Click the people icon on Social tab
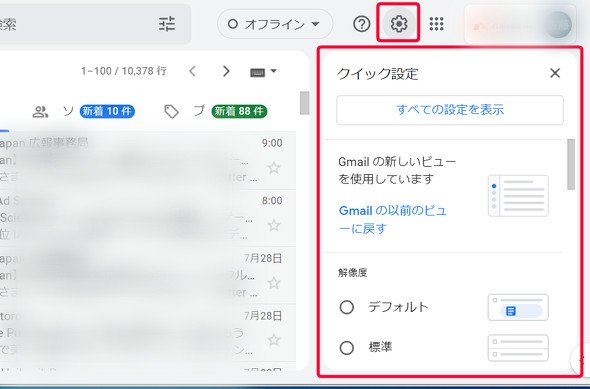The height and width of the screenshot is (389, 590). pyautogui.click(x=40, y=112)
